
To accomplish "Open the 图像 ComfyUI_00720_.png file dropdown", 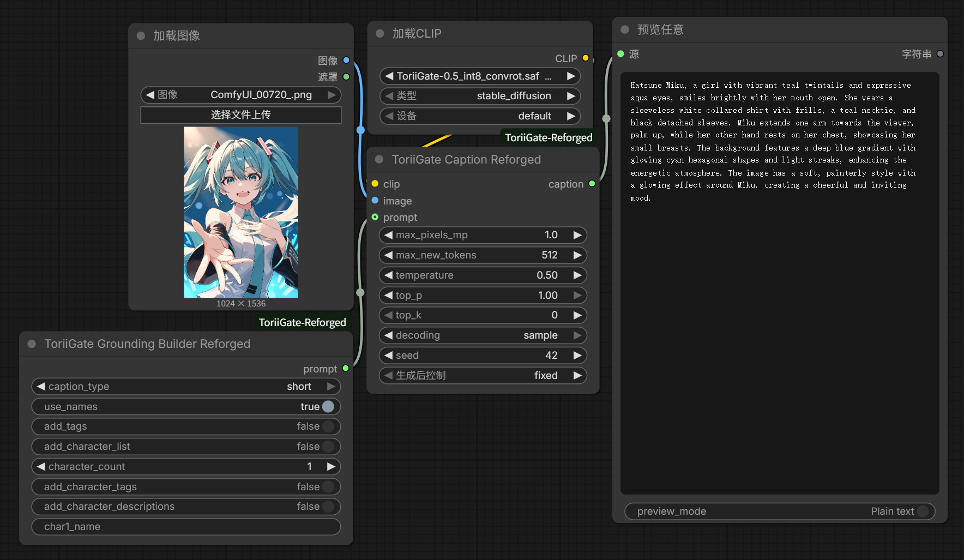I will pyautogui.click(x=240, y=95).
